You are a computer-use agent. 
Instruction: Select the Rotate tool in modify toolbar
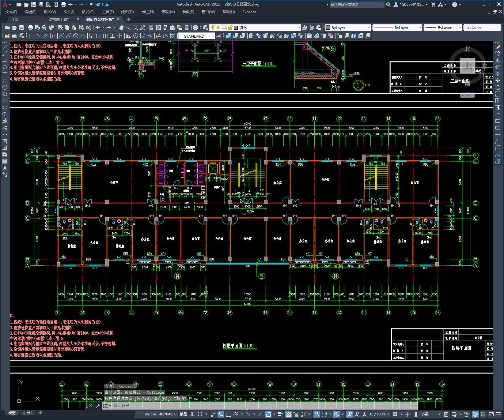(498, 87)
